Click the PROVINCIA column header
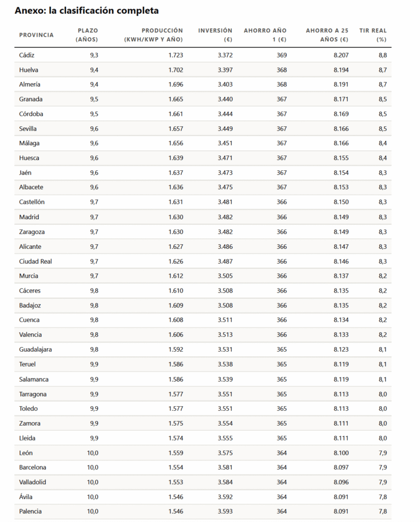420x522 pixels. [36, 35]
